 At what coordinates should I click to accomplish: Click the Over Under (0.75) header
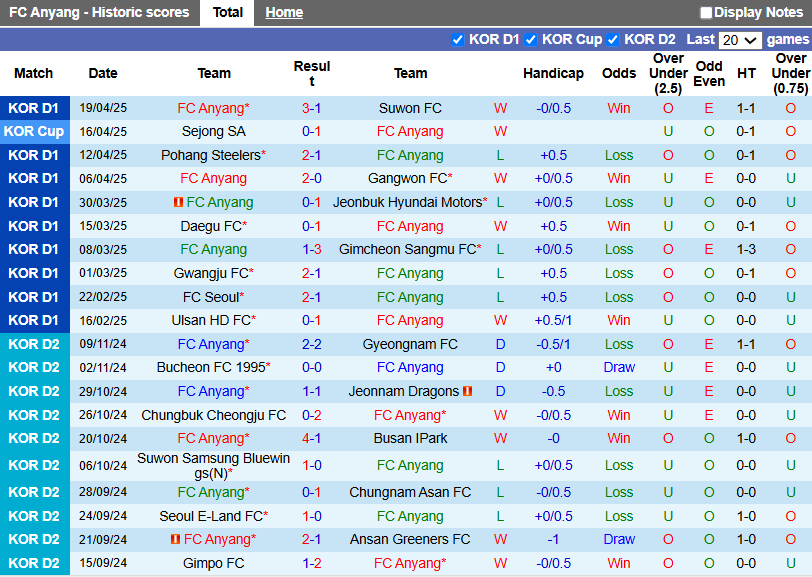[x=791, y=74]
